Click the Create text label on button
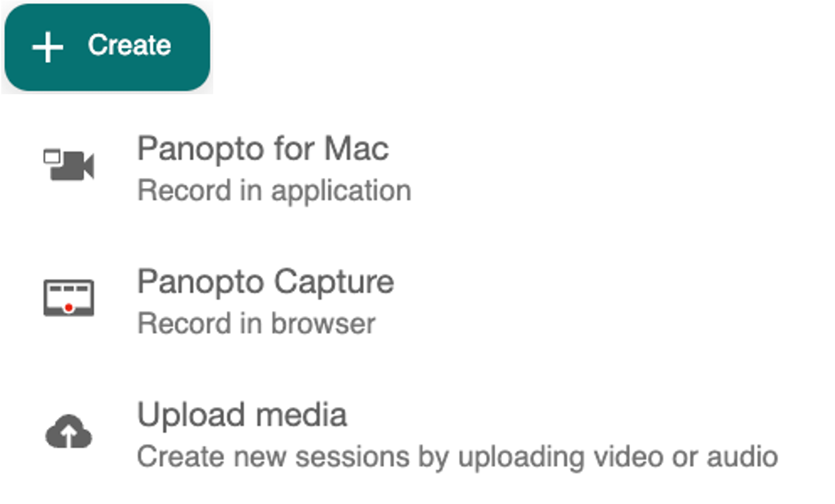The image size is (835, 504). point(129,45)
